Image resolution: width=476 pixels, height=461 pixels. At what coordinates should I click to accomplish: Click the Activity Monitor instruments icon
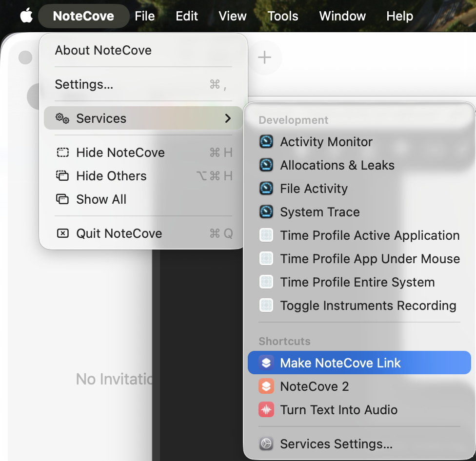[x=266, y=142]
